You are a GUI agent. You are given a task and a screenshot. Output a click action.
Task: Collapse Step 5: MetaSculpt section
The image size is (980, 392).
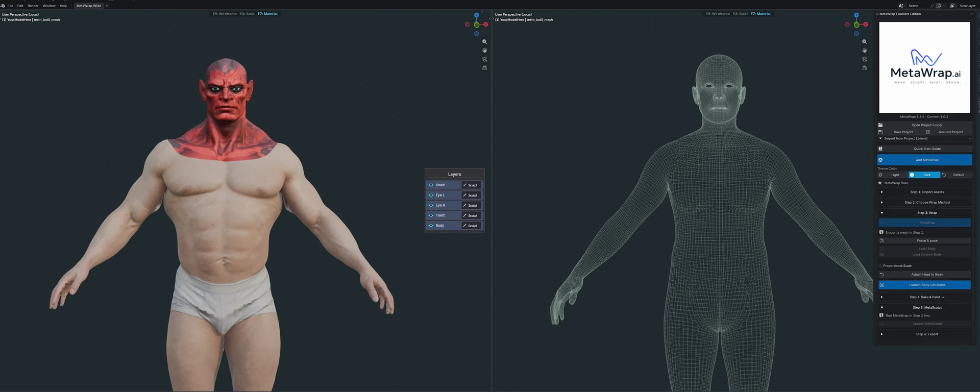924,307
